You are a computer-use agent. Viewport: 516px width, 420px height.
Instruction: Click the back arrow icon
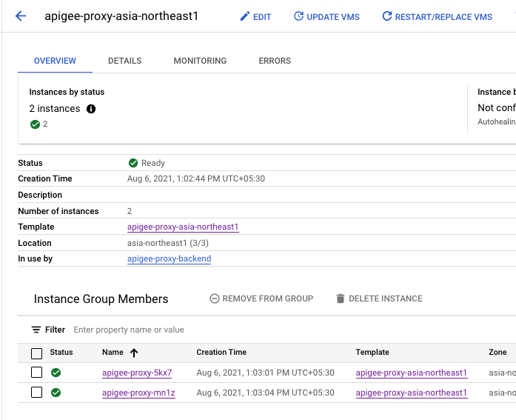pyautogui.click(x=21, y=16)
